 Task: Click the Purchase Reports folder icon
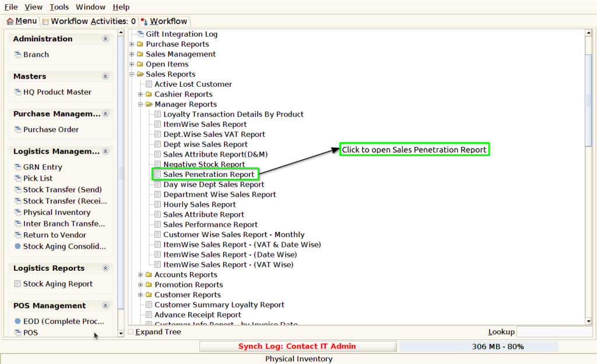coord(140,44)
